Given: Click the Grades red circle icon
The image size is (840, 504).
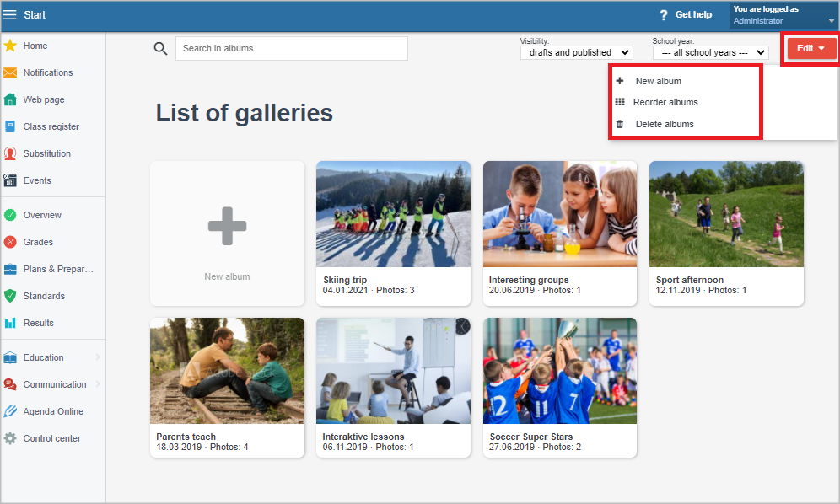Looking at the screenshot, I should (10, 242).
